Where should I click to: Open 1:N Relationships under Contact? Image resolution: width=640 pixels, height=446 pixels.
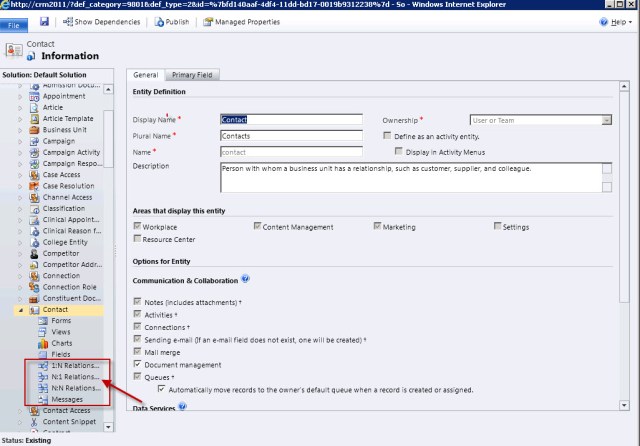coord(67,366)
